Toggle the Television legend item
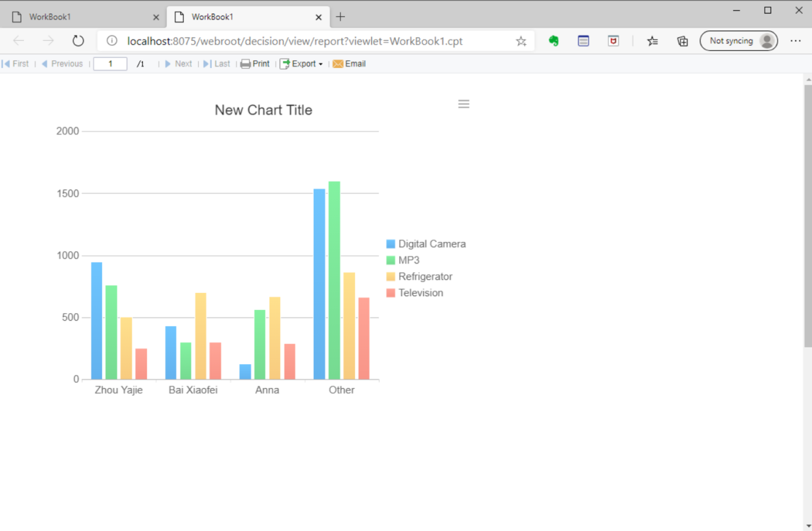This screenshot has height=531, width=812. pos(416,292)
